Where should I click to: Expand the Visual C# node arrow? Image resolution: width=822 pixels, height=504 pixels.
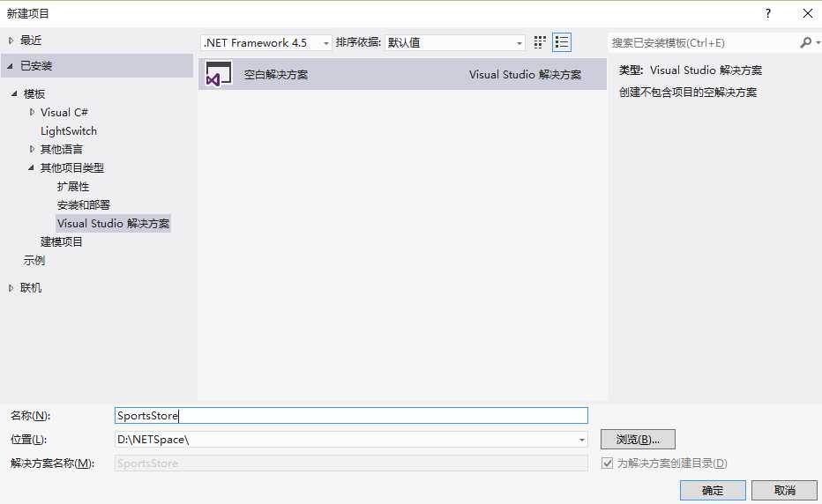tap(32, 112)
